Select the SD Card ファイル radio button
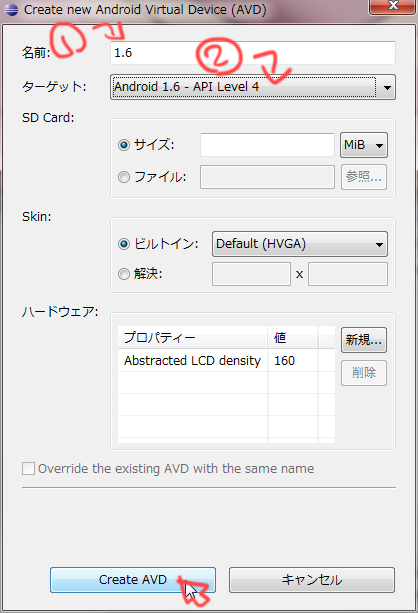 pos(124,177)
